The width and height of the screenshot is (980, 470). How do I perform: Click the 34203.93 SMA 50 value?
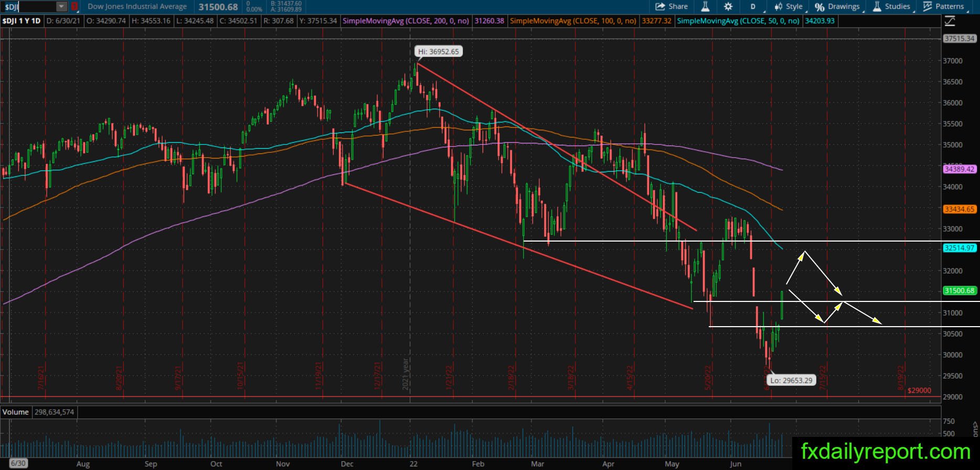coord(819,21)
